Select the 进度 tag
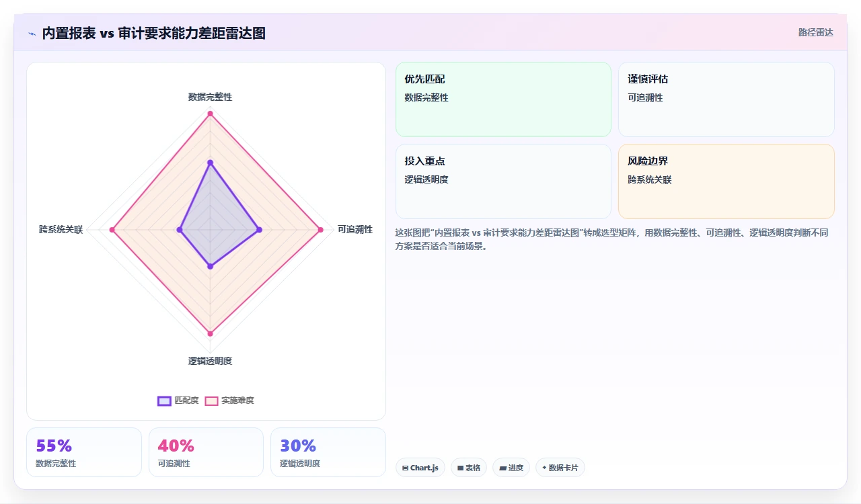 tap(511, 468)
